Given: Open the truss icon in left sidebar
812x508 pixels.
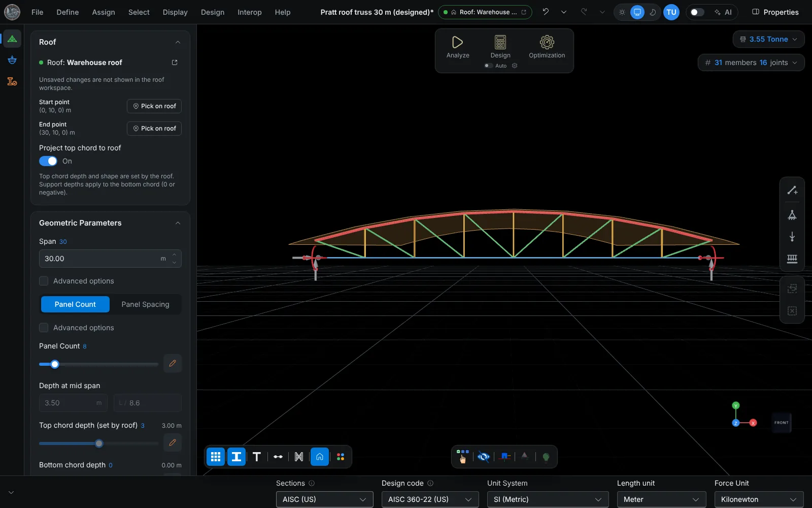Looking at the screenshot, I should click(12, 39).
